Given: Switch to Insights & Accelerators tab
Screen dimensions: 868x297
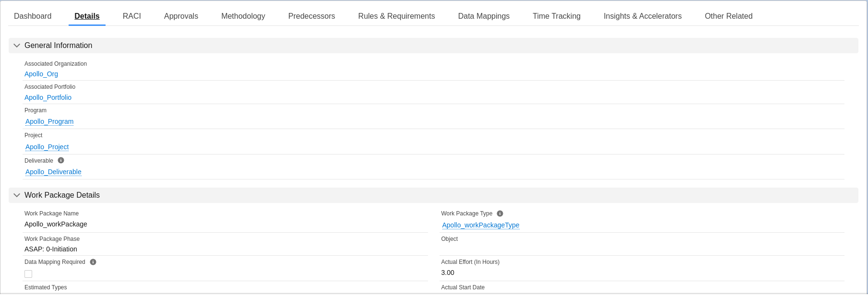Looking at the screenshot, I should 642,16.
